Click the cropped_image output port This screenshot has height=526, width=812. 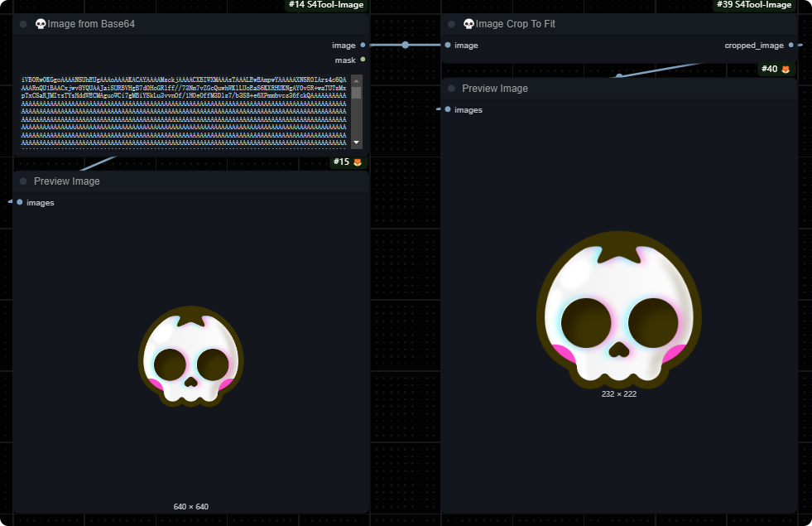pyautogui.click(x=790, y=46)
